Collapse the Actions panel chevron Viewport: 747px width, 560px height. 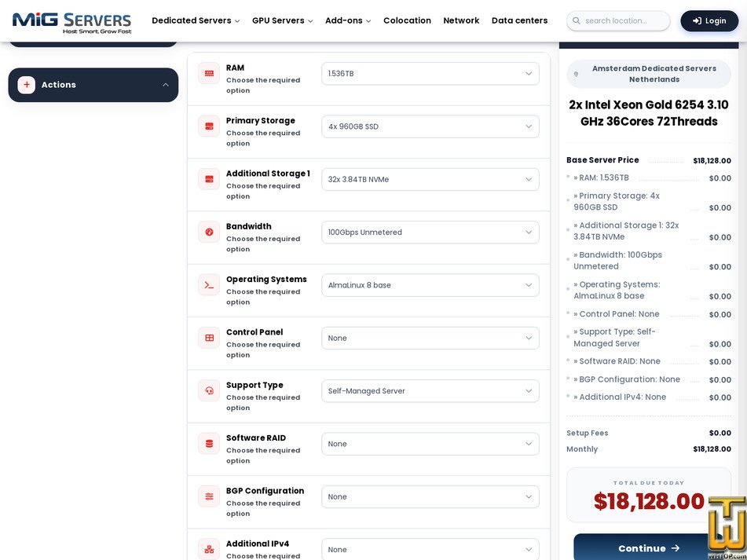tap(165, 85)
